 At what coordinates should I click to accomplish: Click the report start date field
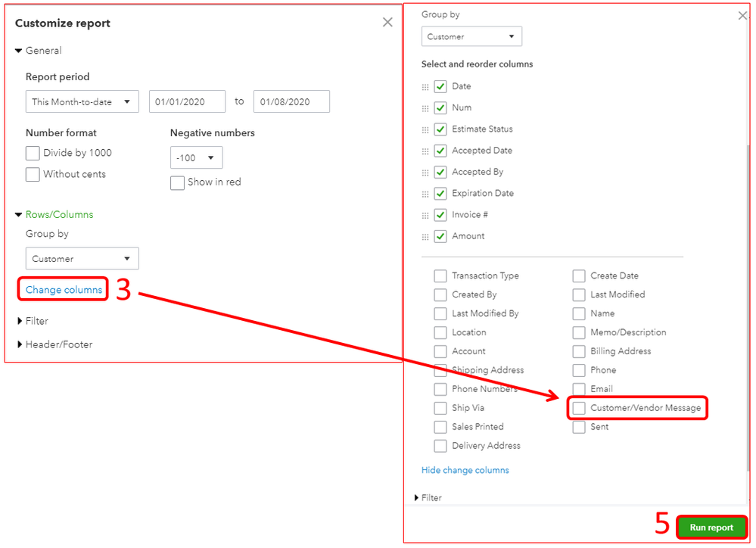(187, 101)
